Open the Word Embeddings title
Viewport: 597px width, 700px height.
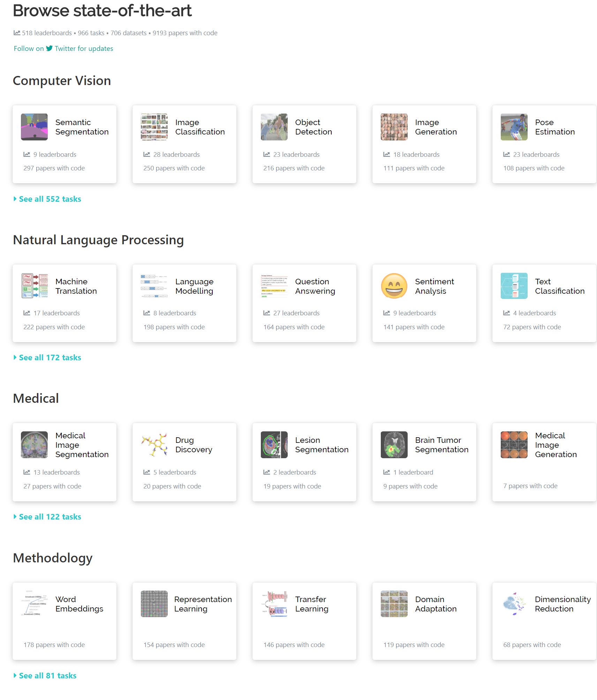pos(79,604)
